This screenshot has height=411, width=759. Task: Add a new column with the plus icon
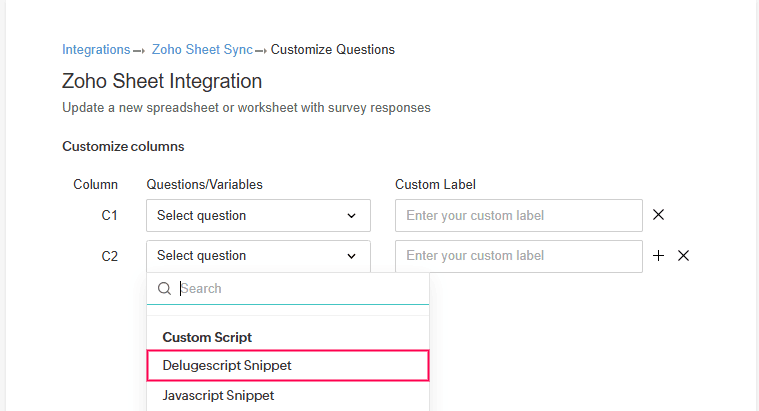658,256
